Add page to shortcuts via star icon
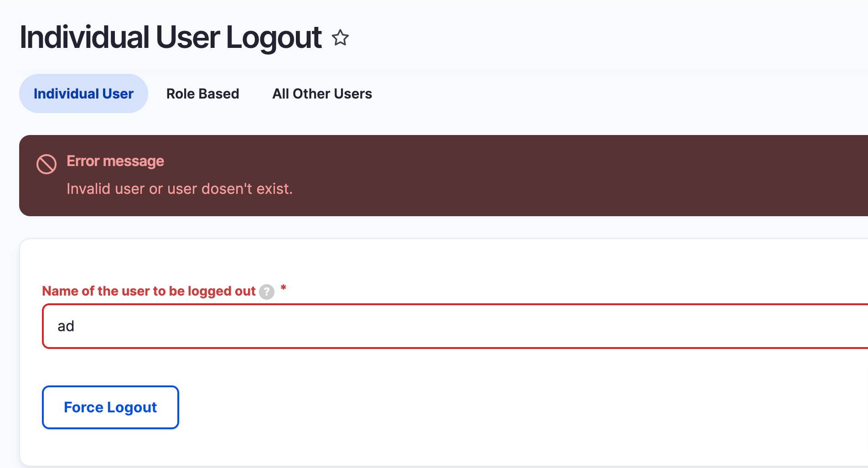Screen dimensions: 868x468 tap(340, 38)
